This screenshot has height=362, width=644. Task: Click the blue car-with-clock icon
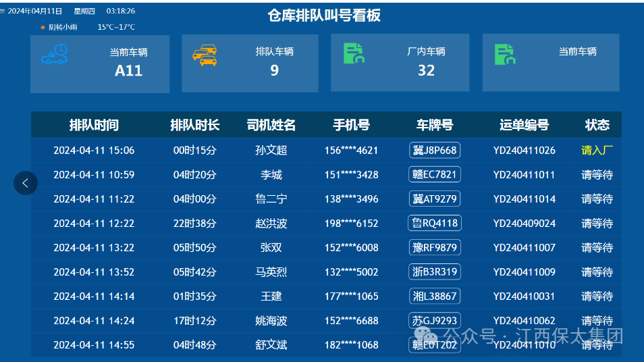(x=54, y=54)
